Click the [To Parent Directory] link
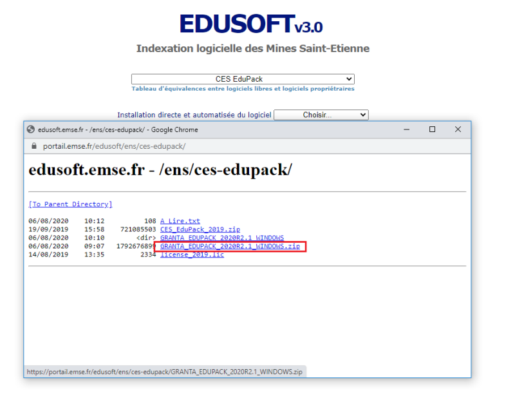The width and height of the screenshot is (515, 420). pos(70,204)
